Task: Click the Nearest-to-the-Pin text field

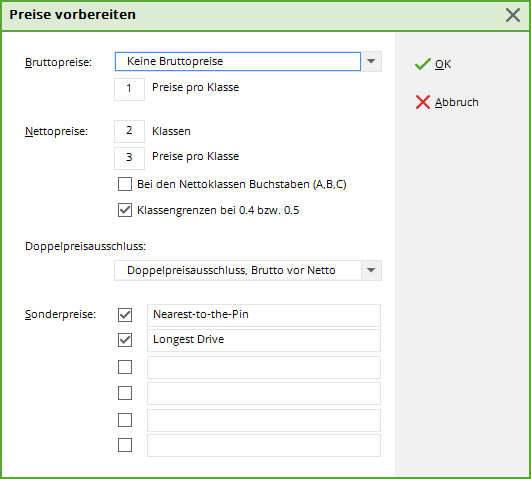Action: pos(264,315)
